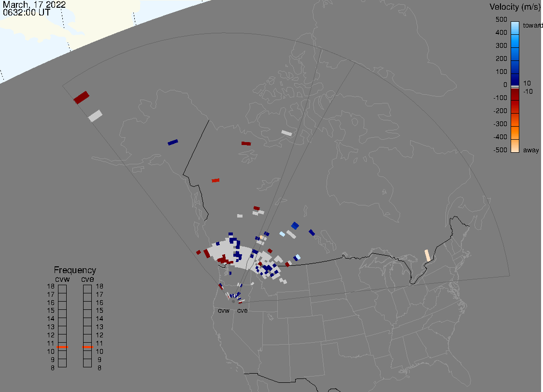This screenshot has width=543, height=392.
Task: Click the -10 label beside the colorbar
Action: (x=528, y=91)
